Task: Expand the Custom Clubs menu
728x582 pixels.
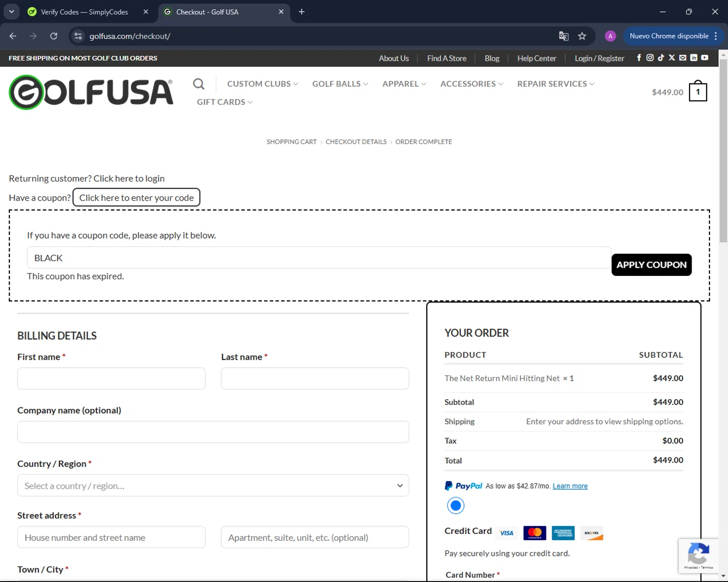Action: tap(263, 84)
